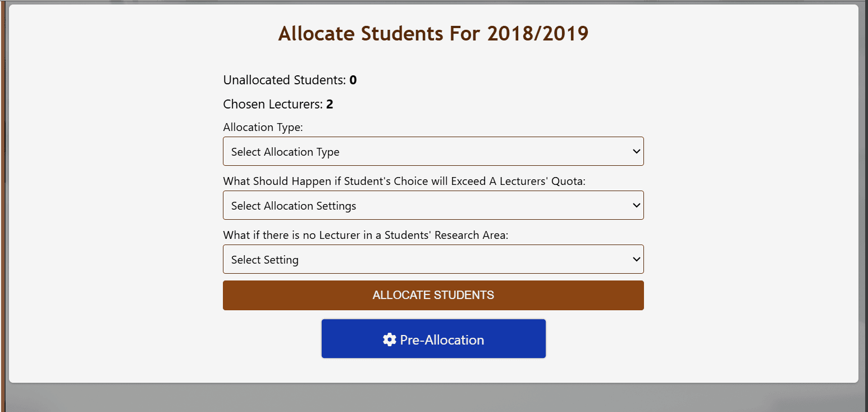Image resolution: width=868 pixels, height=412 pixels.
Task: Click the arrow on Allocation Settings dropdown
Action: click(x=636, y=206)
